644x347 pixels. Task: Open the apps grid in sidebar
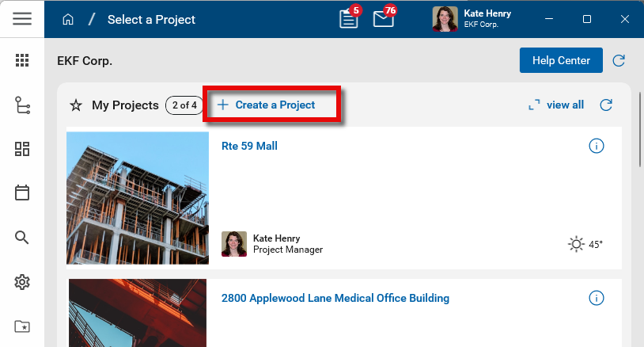tap(22, 60)
